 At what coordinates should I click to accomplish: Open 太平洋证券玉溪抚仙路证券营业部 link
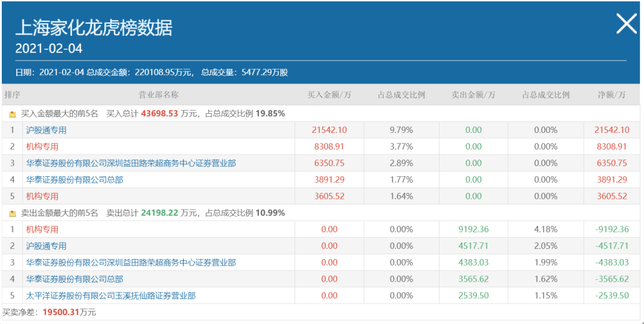pyautogui.click(x=111, y=295)
